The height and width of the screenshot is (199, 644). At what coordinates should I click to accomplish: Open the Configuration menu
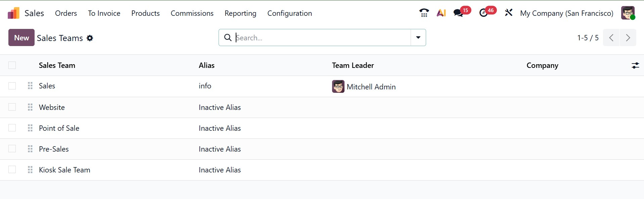[x=289, y=13]
